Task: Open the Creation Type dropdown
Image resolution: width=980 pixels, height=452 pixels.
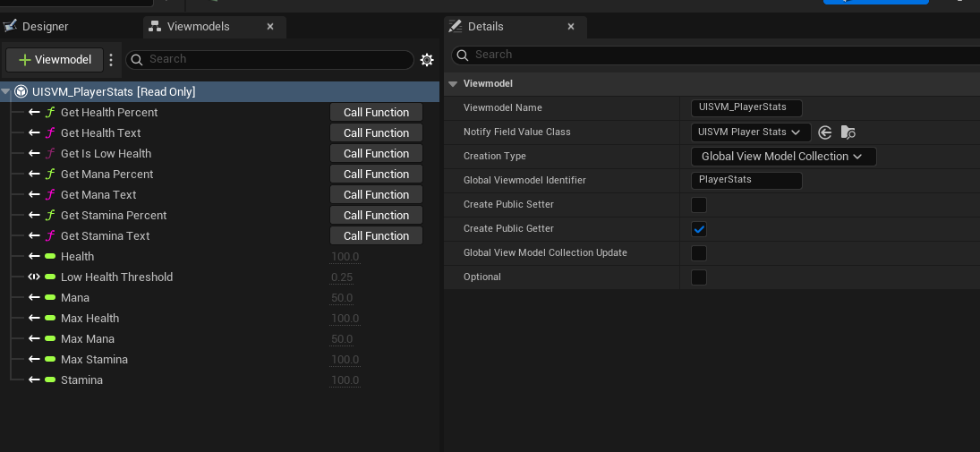Action: pos(784,157)
